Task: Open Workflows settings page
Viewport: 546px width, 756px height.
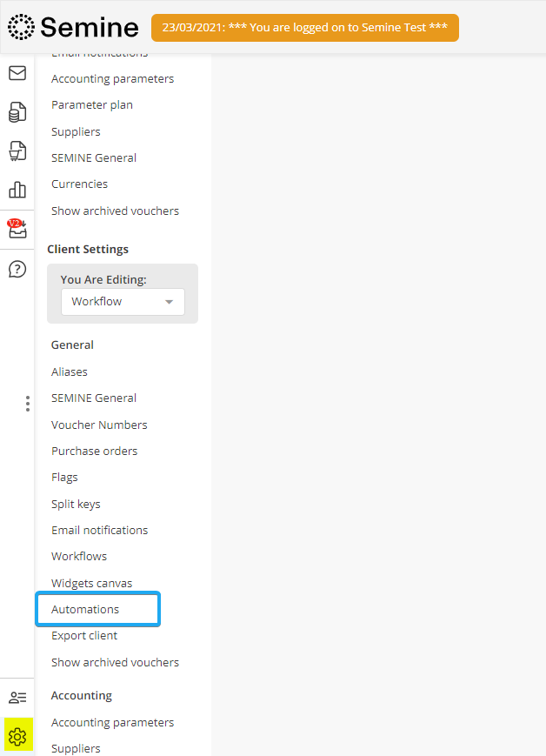Action: pos(79,556)
